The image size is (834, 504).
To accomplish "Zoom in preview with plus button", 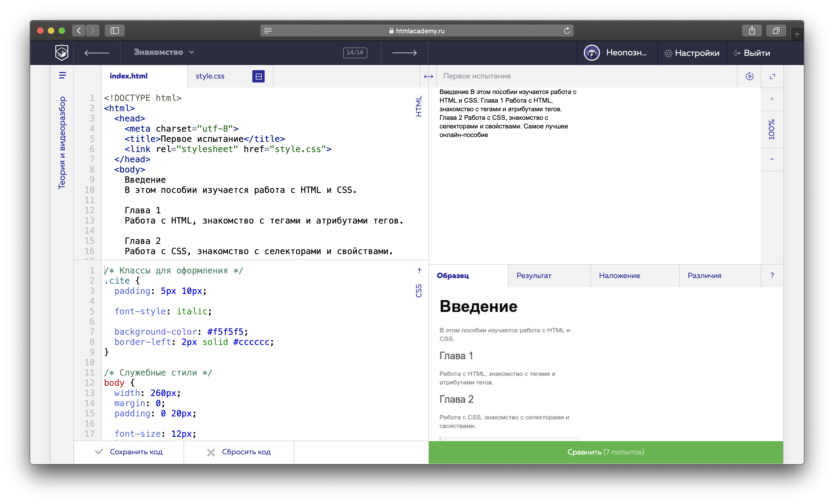I will [x=772, y=99].
